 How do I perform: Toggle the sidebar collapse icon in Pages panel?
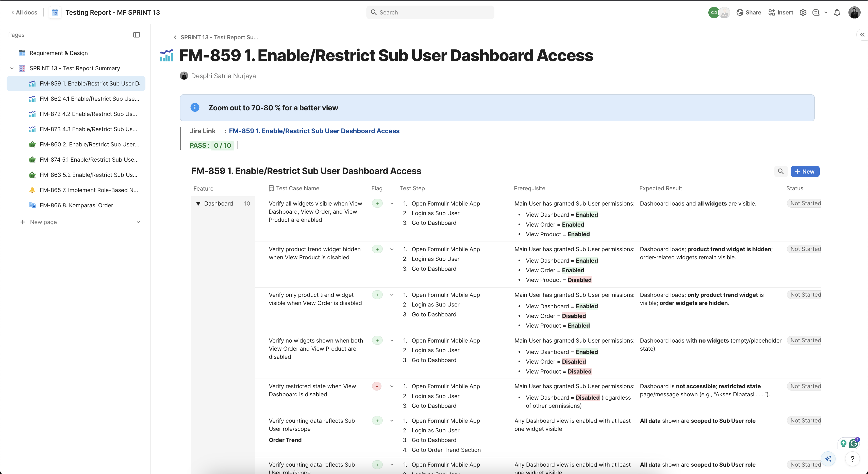click(137, 35)
